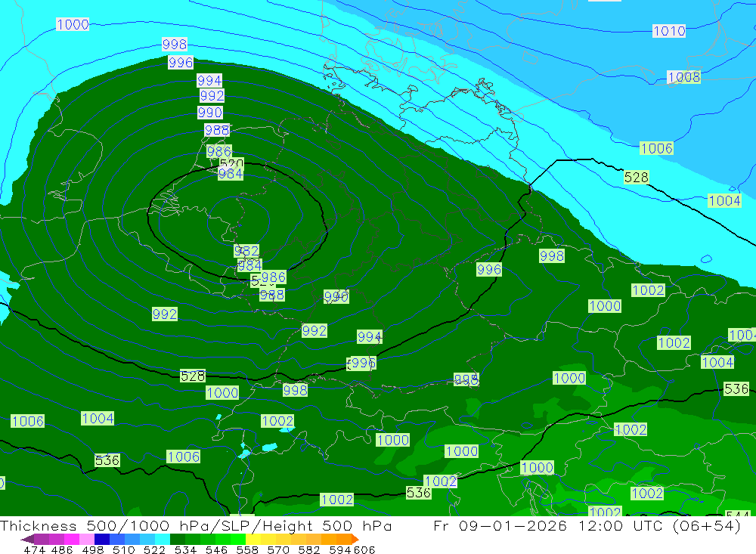
Task: Click the black '536' label next to '1002' at bottom
Action: coord(418,493)
